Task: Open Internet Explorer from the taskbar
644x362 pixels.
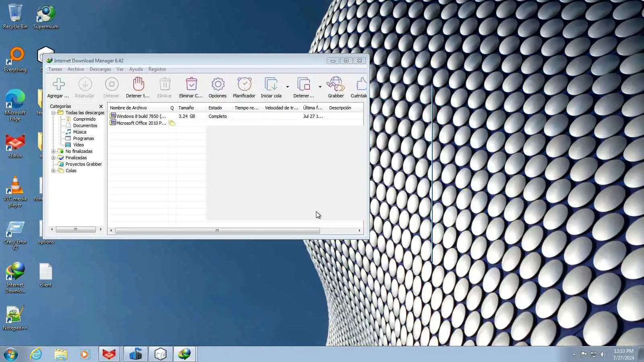Action: pos(36,354)
